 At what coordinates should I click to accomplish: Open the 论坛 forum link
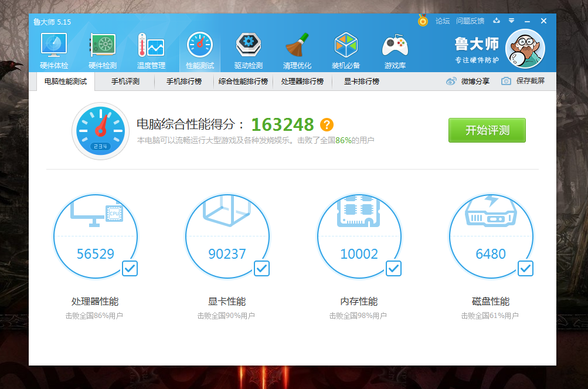443,21
